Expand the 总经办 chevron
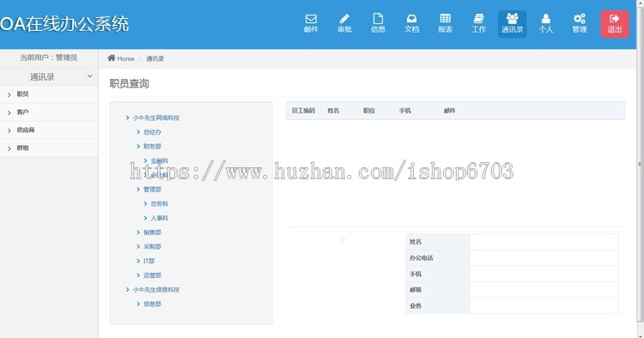 click(x=138, y=132)
